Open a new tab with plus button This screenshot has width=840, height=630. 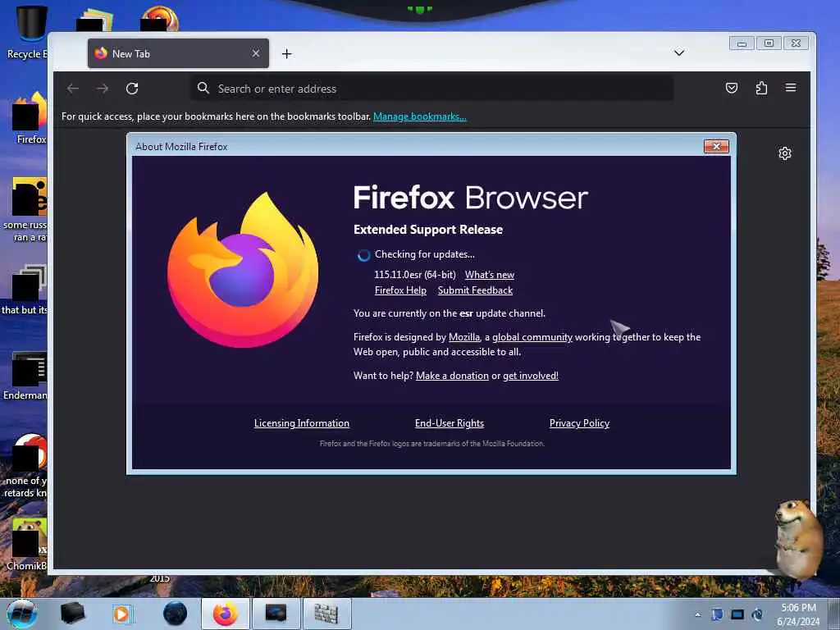(286, 53)
